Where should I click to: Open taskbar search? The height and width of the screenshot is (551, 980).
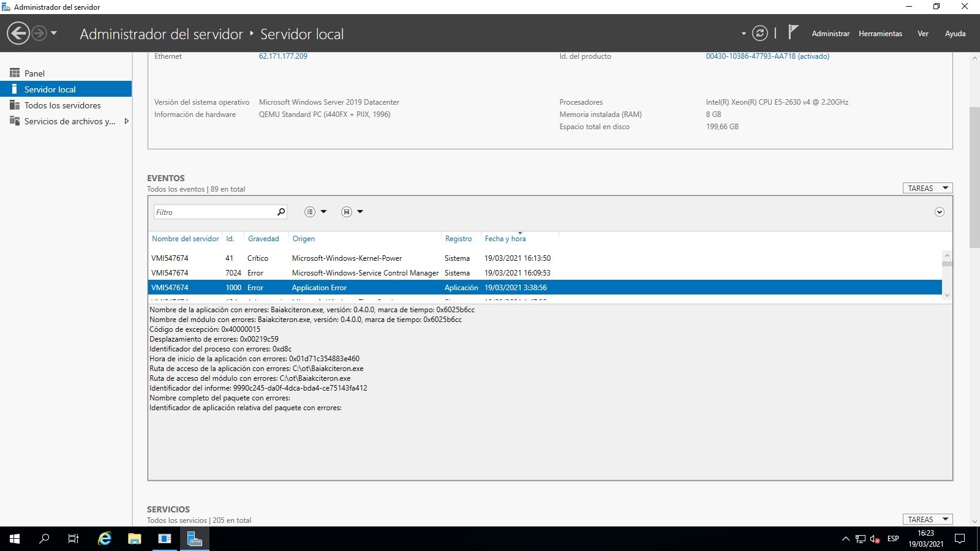point(44,539)
